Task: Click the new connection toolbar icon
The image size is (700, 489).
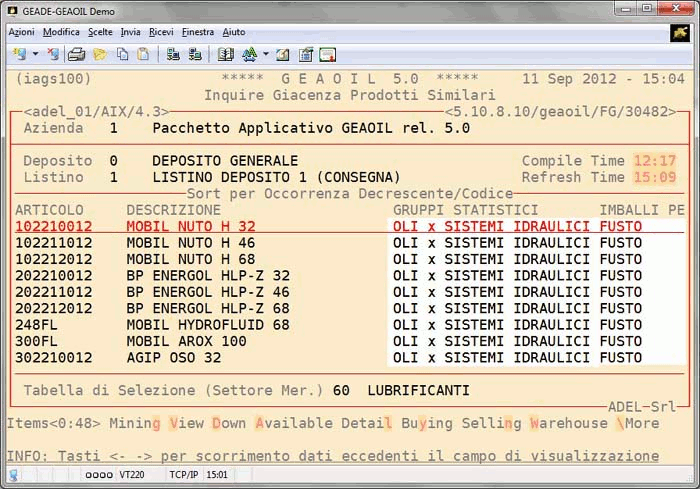Action: click(x=21, y=54)
